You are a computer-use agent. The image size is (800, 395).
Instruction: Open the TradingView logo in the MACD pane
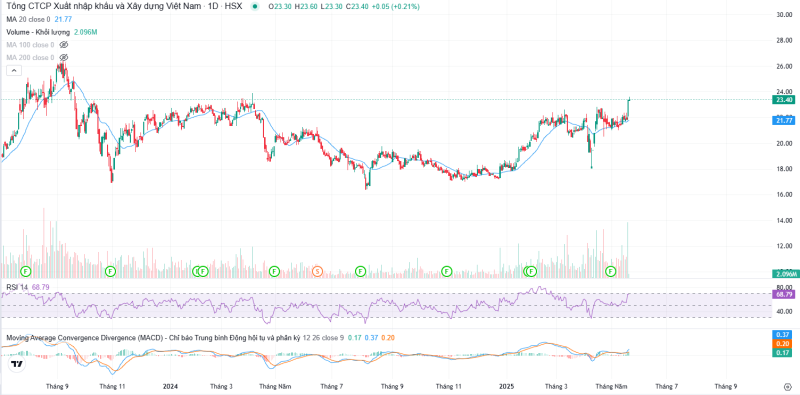(x=16, y=364)
